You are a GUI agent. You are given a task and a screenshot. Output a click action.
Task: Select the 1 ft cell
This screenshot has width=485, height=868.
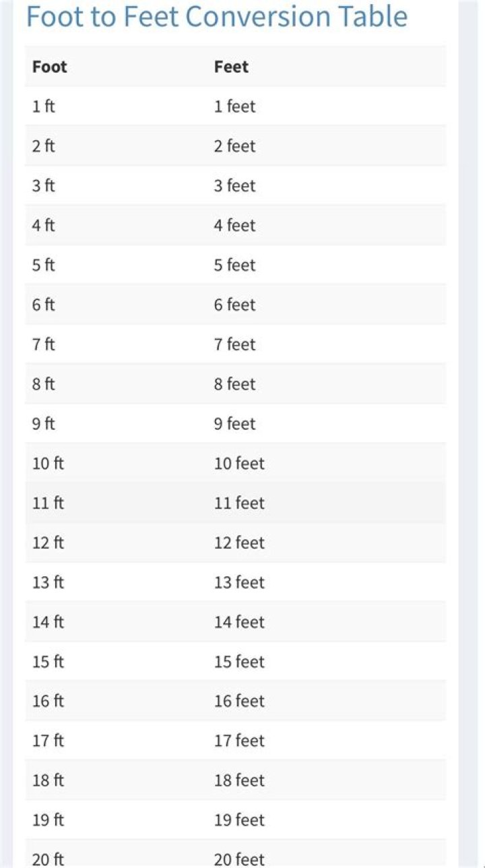[x=43, y=106]
